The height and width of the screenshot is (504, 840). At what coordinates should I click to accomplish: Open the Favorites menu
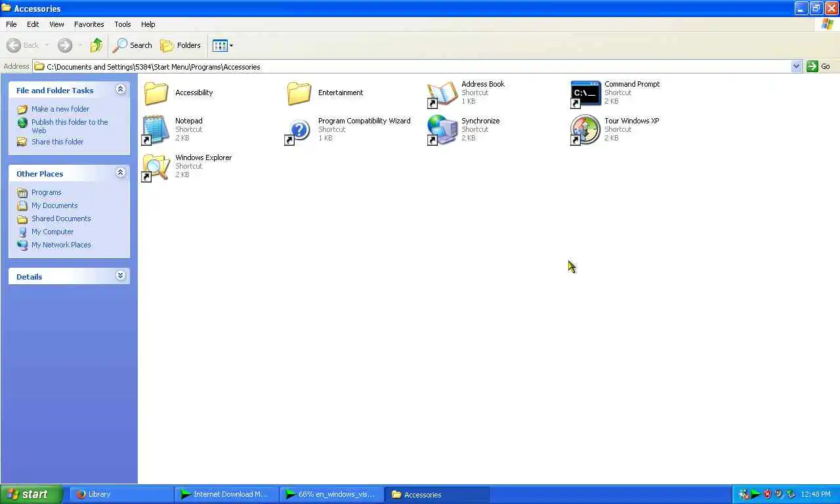tap(89, 24)
